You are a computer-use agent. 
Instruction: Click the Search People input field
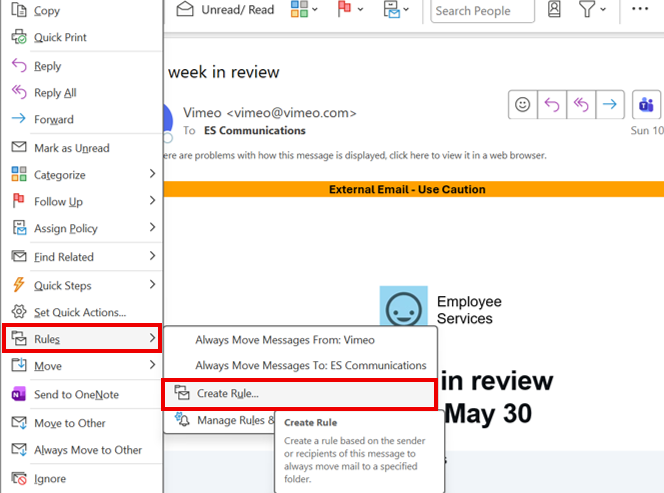[482, 11]
